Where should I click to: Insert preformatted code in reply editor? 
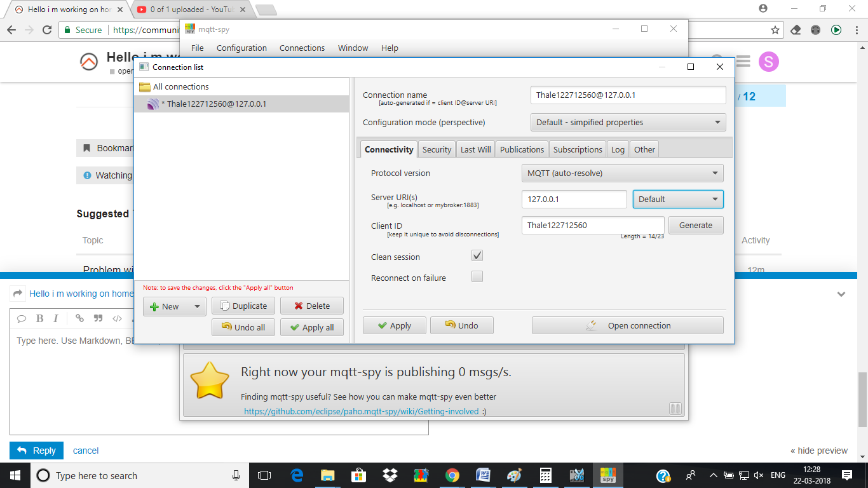click(117, 318)
